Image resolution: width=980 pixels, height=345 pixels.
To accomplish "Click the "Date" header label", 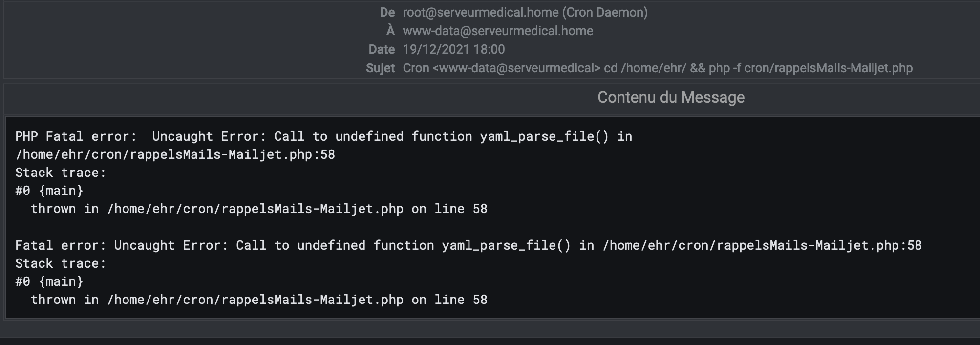I will (x=382, y=50).
